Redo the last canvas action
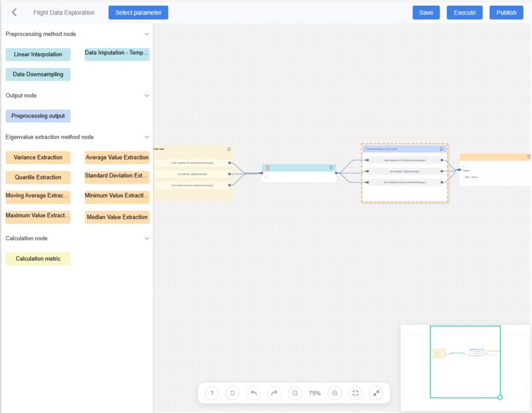 click(274, 393)
